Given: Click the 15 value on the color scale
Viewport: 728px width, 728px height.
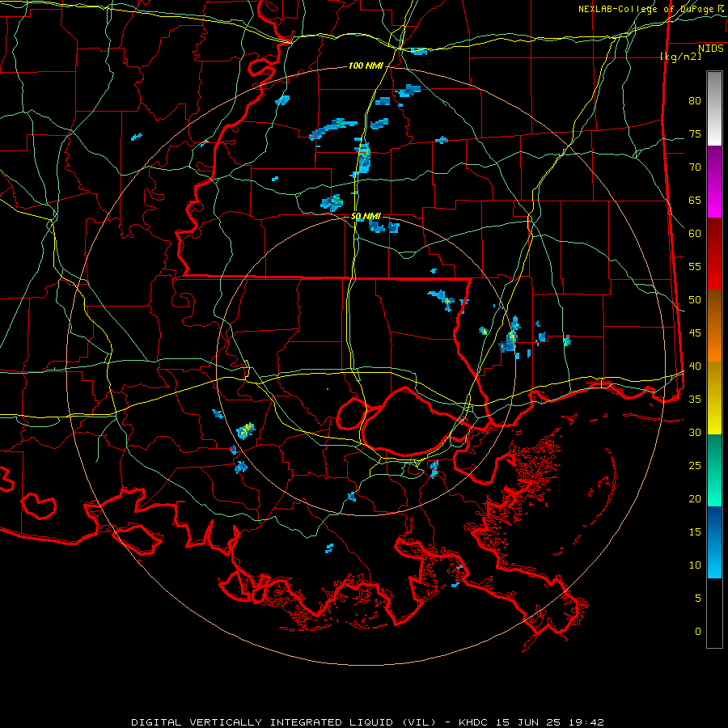Looking at the screenshot, I should 695,532.
